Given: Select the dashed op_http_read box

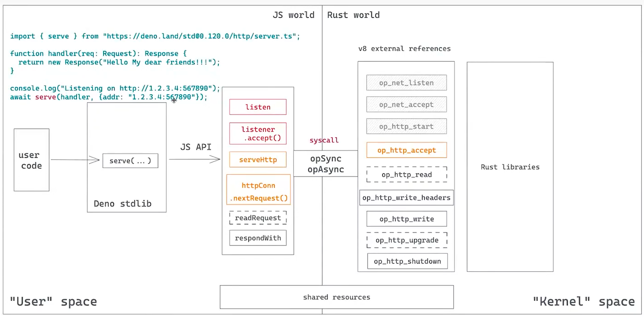Looking at the screenshot, I should tap(406, 174).
